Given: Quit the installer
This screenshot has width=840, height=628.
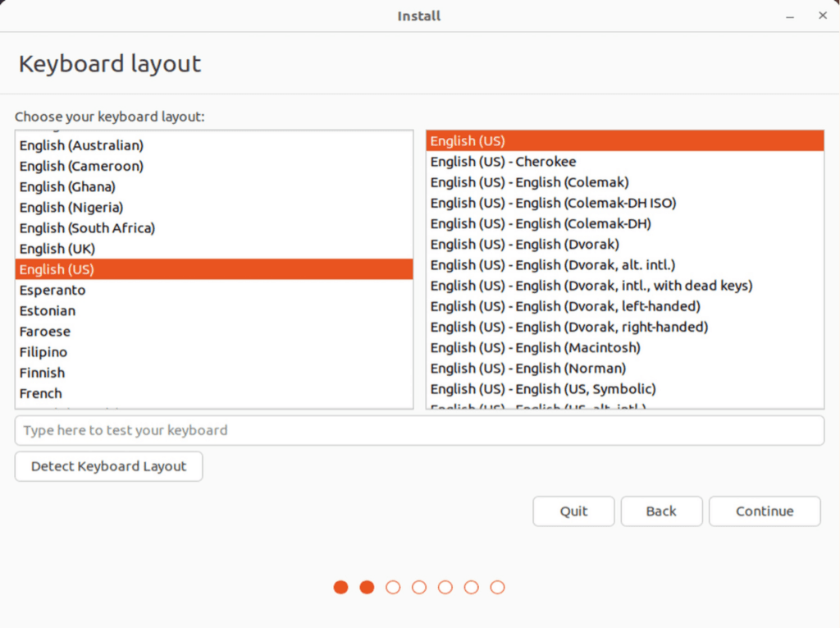Looking at the screenshot, I should [x=573, y=511].
